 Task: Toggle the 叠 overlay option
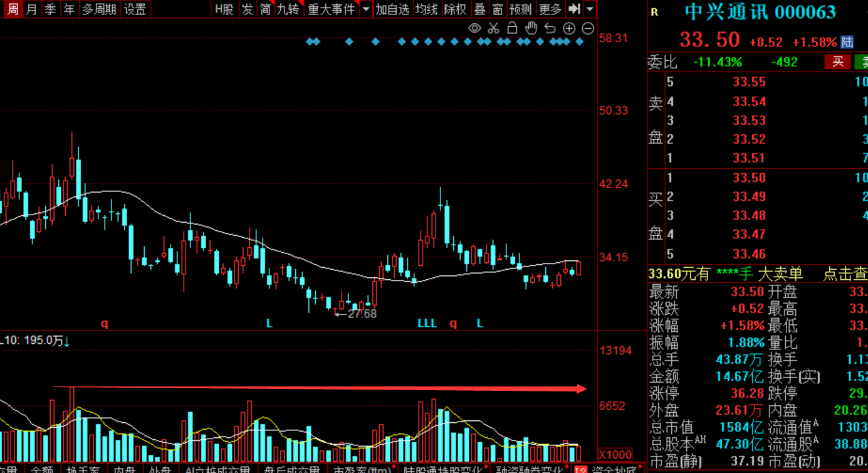[479, 9]
